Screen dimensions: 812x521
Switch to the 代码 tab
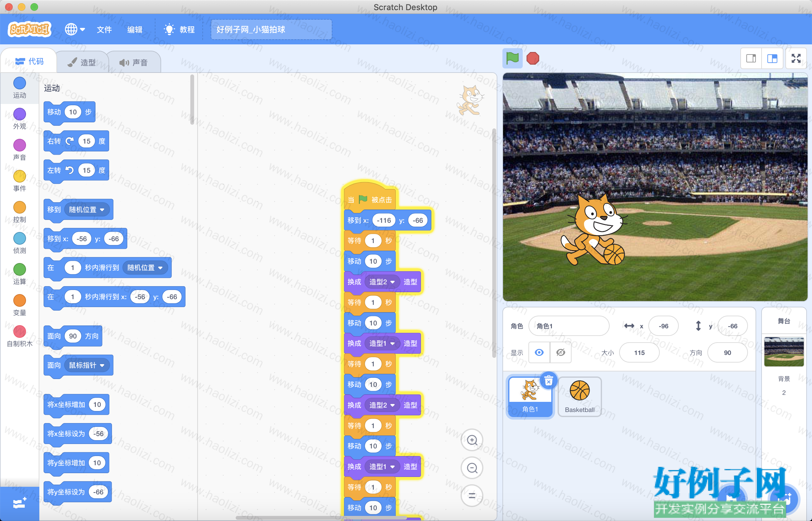pos(29,61)
